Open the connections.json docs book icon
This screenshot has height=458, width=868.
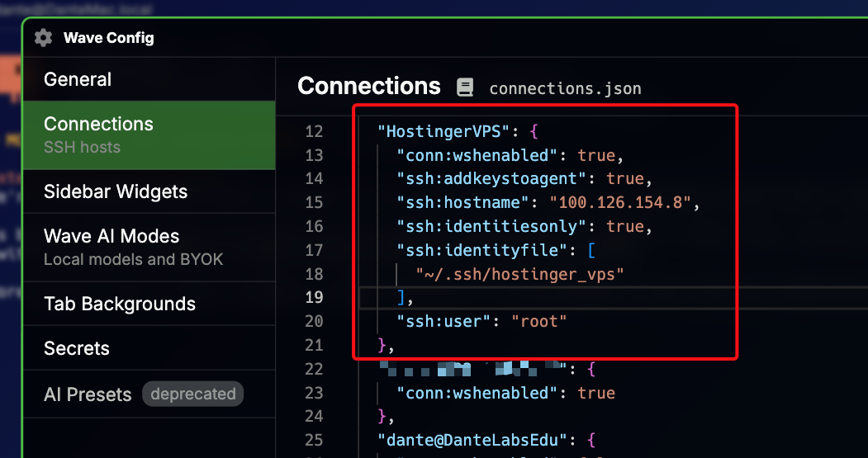point(465,87)
